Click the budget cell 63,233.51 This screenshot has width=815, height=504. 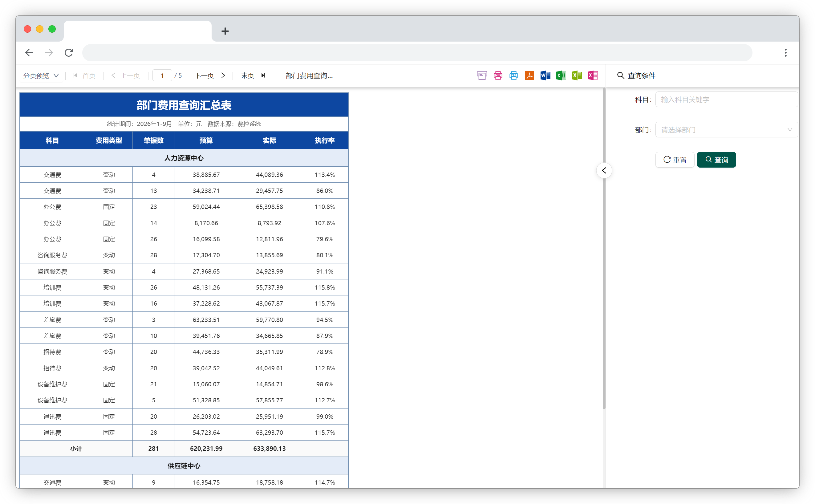pyautogui.click(x=206, y=320)
